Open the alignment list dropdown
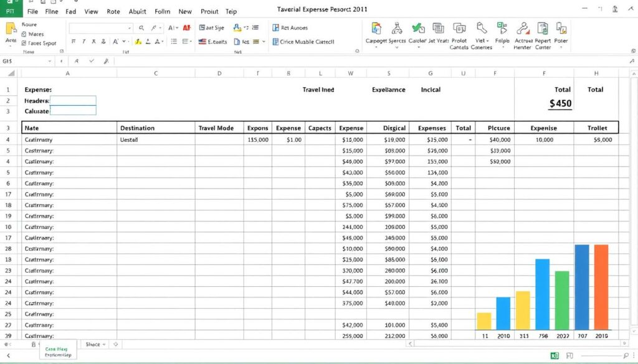 pos(187,42)
